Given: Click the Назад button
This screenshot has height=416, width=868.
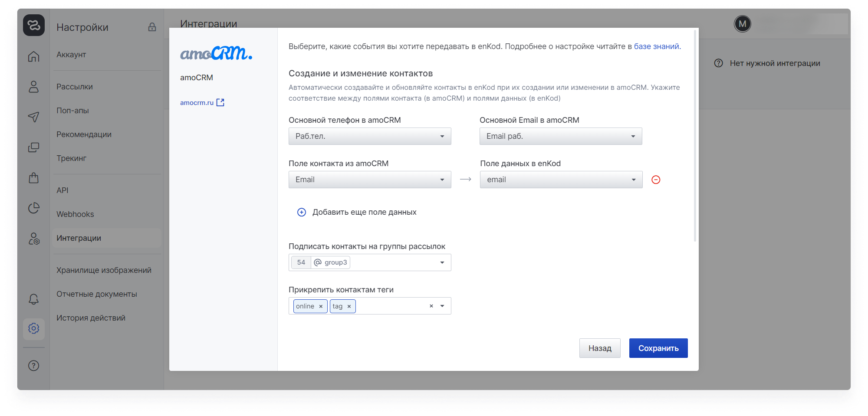Looking at the screenshot, I should tap(600, 348).
